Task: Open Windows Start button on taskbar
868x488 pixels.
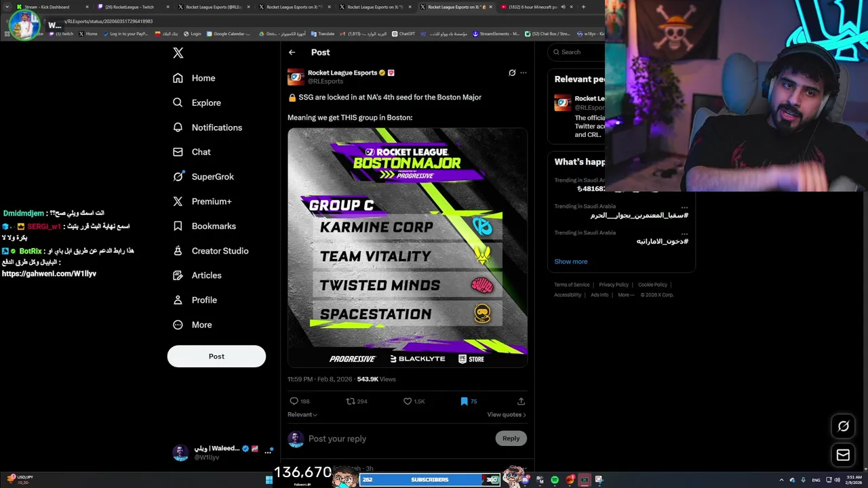Action: point(269,480)
